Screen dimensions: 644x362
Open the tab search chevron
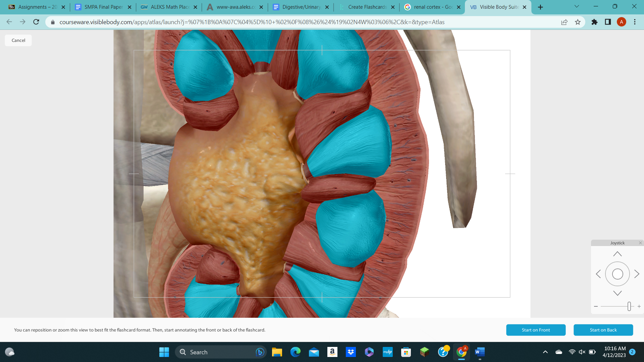[x=577, y=6]
